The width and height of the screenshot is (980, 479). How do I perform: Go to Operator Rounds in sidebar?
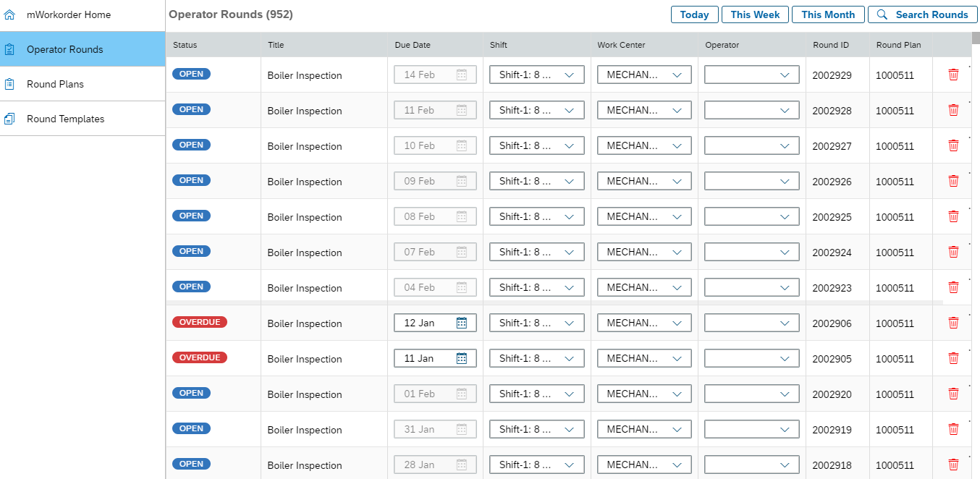(65, 49)
